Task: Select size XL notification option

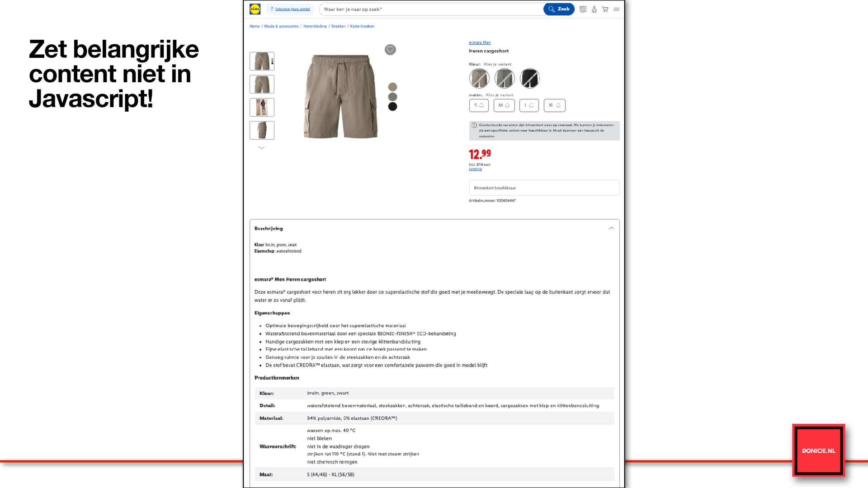Action: (554, 105)
